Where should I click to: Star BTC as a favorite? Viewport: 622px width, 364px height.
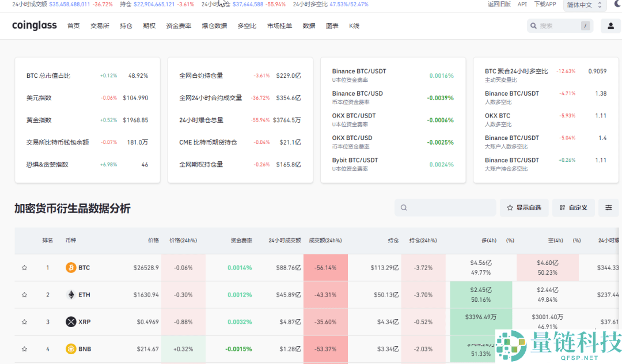24,267
